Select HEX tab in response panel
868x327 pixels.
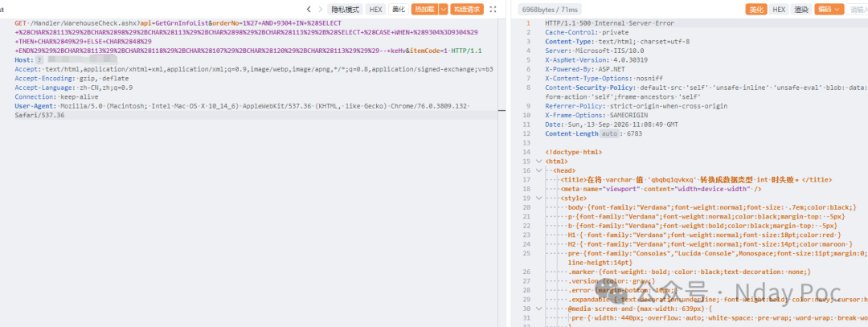(779, 10)
